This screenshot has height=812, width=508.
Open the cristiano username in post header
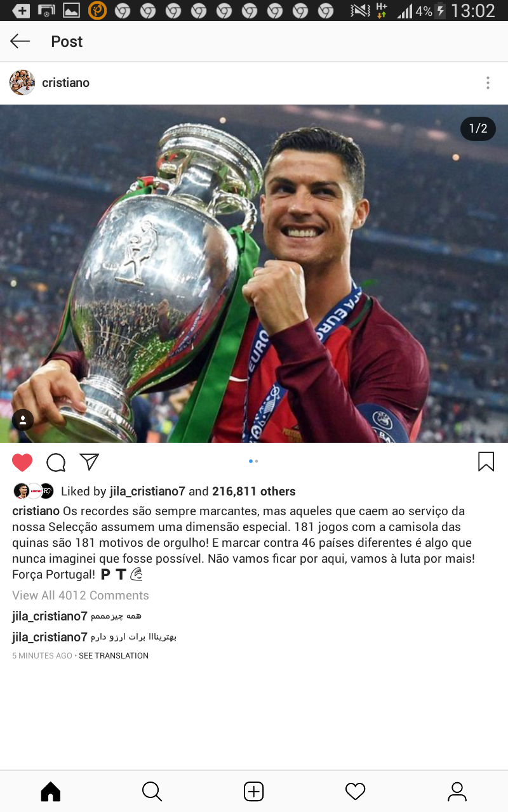coord(65,82)
